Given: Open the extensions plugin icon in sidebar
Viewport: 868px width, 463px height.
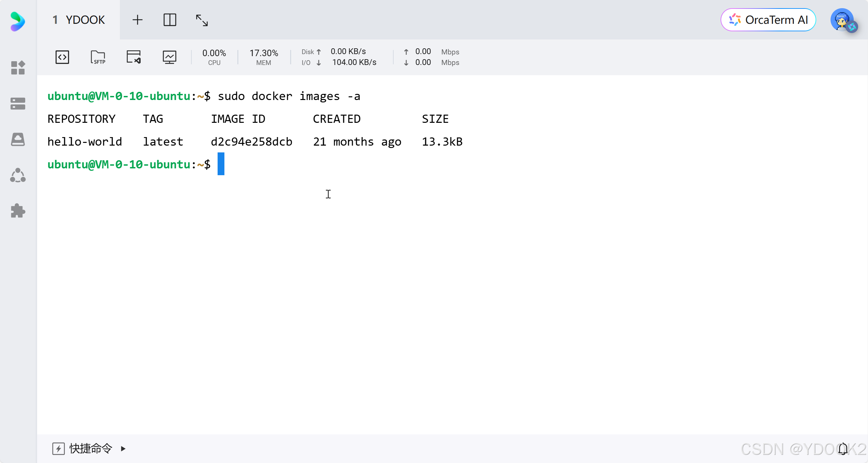Looking at the screenshot, I should (x=18, y=211).
